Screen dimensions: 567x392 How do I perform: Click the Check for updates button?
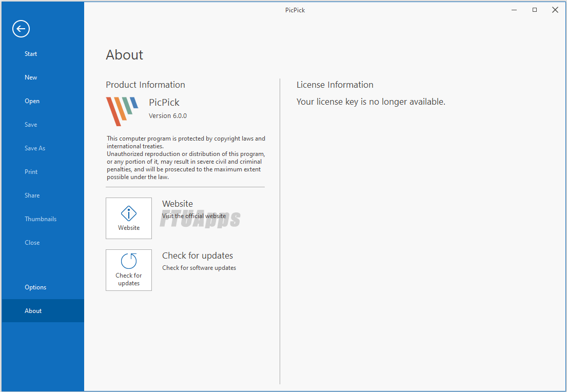129,270
